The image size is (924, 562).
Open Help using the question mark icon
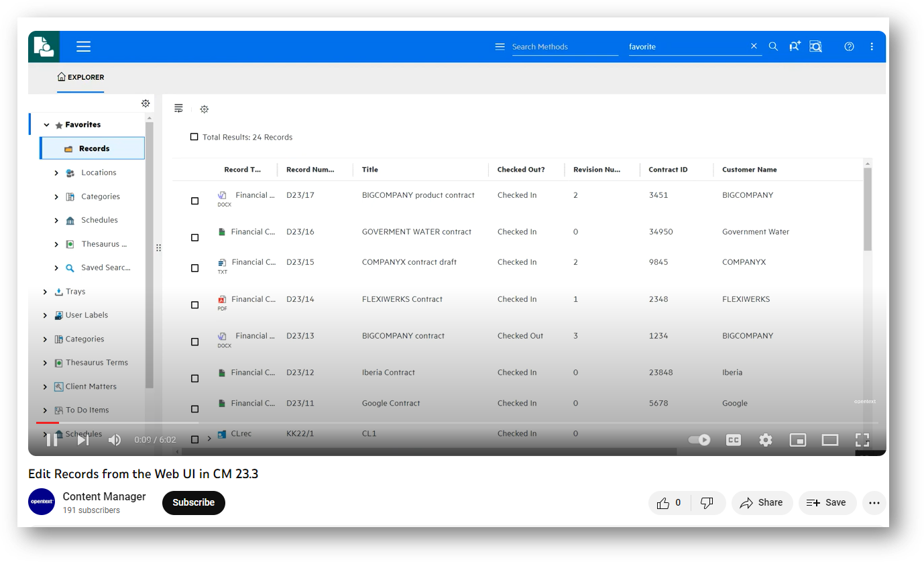[849, 46]
